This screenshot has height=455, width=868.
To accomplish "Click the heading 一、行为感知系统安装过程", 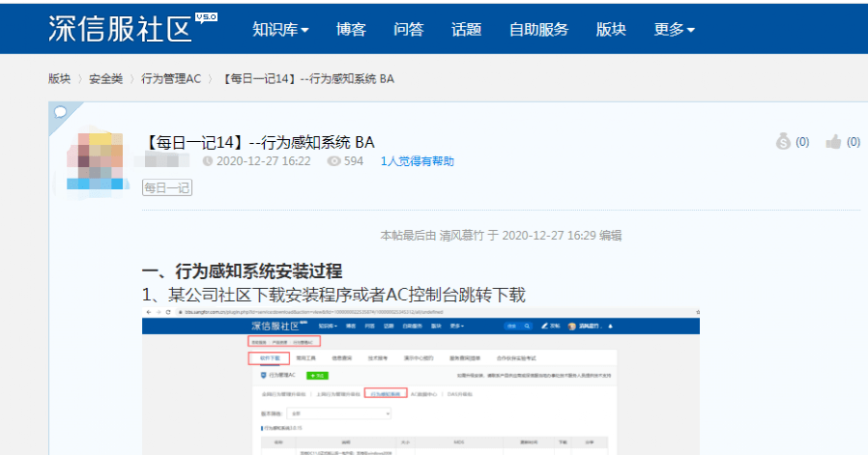I will [x=243, y=271].
